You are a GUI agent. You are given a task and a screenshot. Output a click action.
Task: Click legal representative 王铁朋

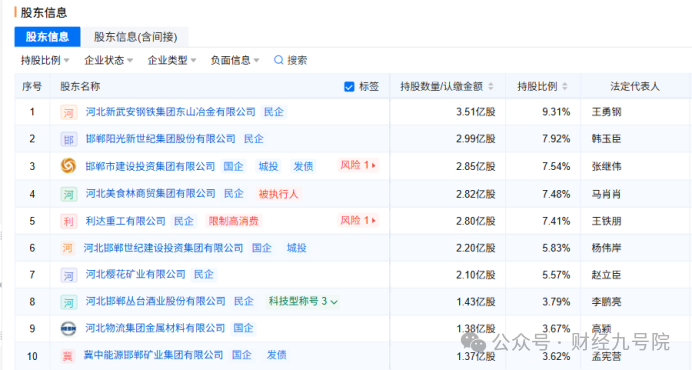[606, 221]
